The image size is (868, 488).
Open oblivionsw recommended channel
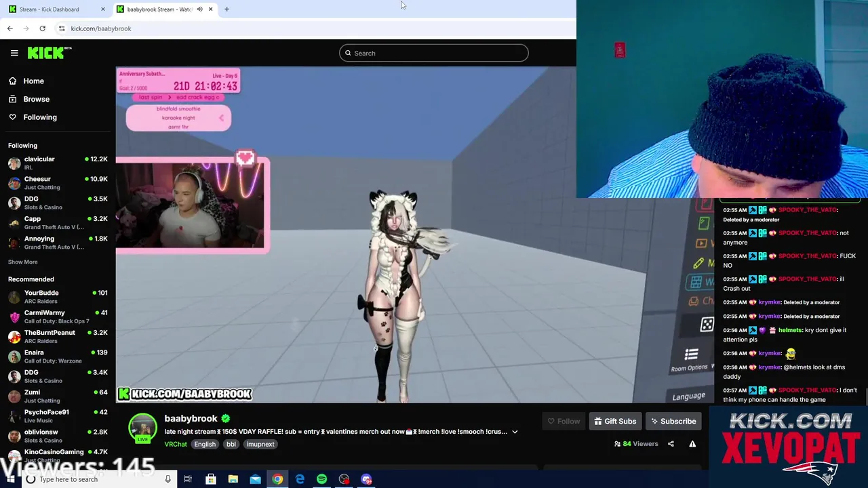pos(58,436)
